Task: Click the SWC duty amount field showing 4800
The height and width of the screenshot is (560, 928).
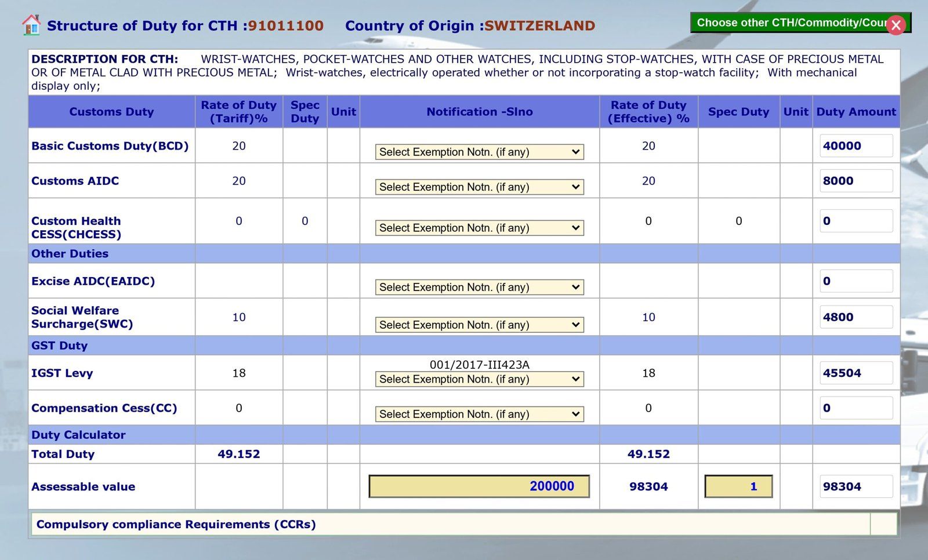Action: pyautogui.click(x=856, y=317)
